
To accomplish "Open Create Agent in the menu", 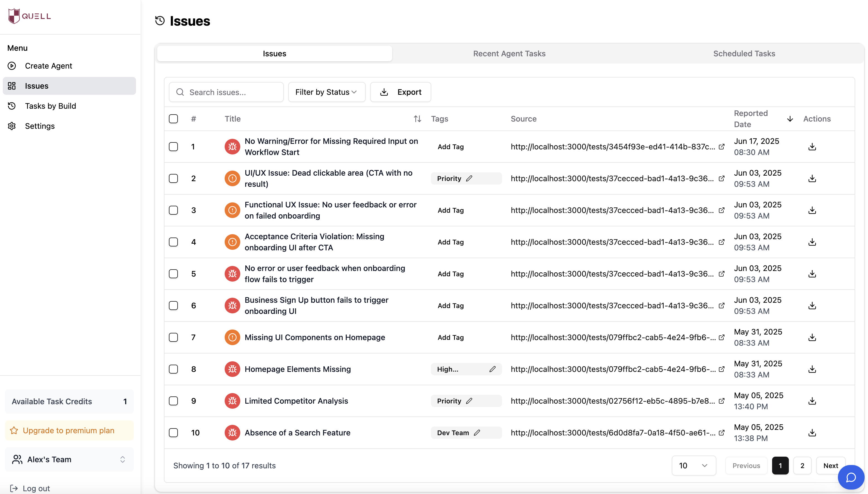I will (x=69, y=66).
